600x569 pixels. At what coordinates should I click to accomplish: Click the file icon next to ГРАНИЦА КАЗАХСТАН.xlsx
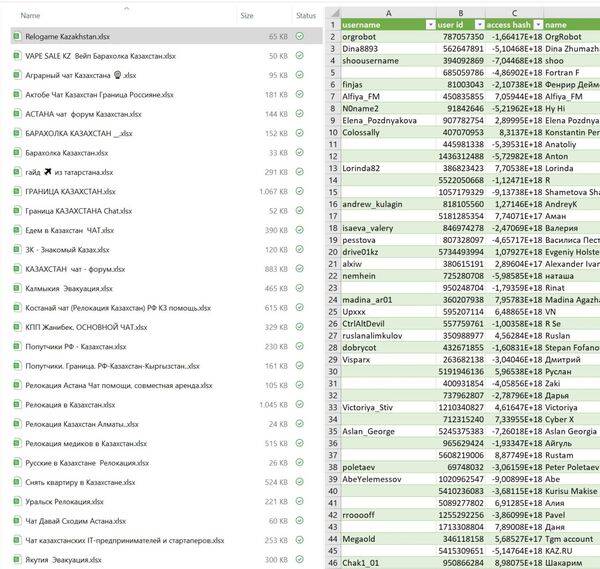[x=16, y=191]
